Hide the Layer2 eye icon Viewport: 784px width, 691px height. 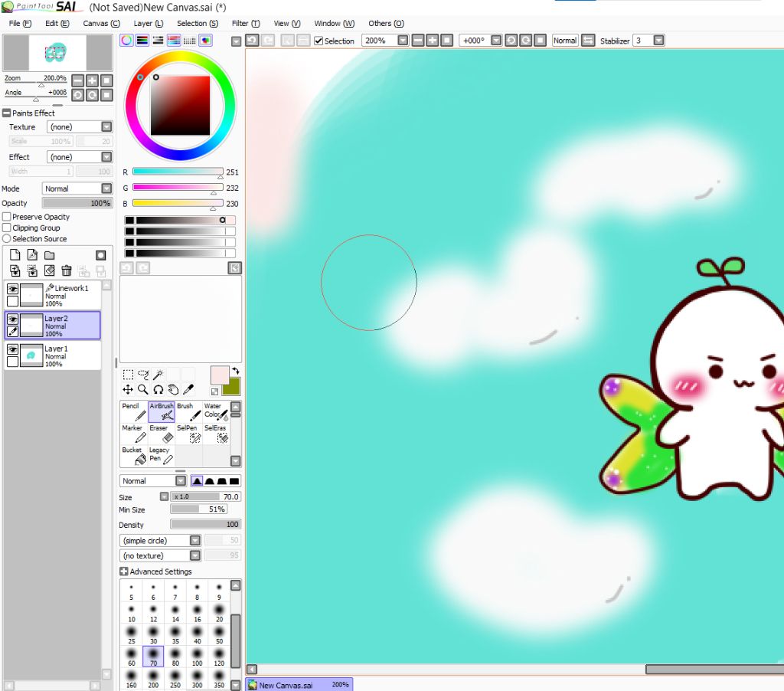click(12, 319)
